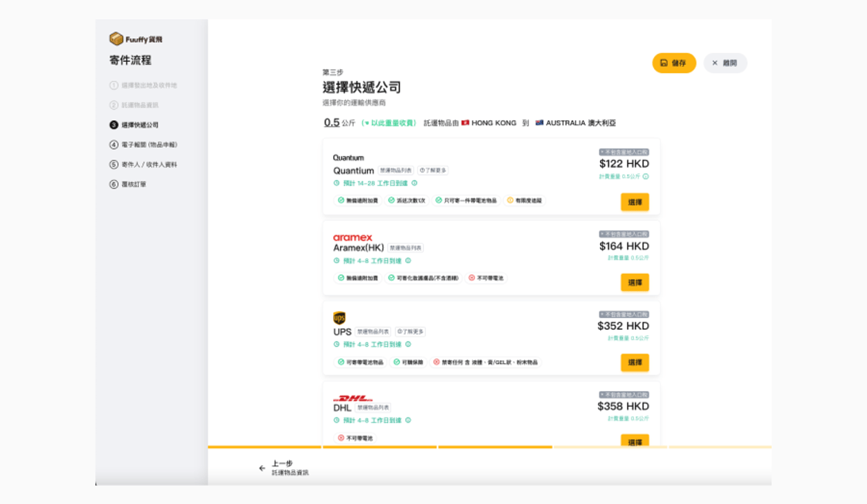Go to step 5 寄件人/收件人資料
Screen dimensions: 867x504
149,165
